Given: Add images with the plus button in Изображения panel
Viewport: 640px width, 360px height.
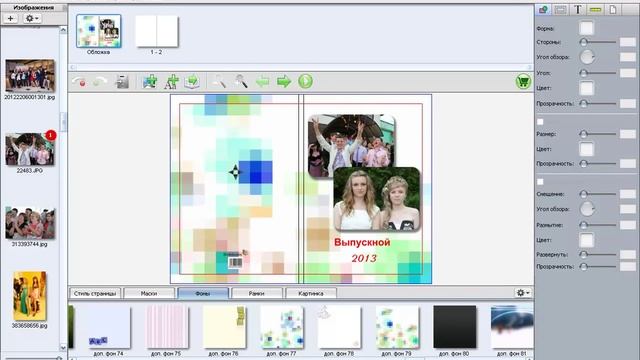Looking at the screenshot, I should pos(11,18).
